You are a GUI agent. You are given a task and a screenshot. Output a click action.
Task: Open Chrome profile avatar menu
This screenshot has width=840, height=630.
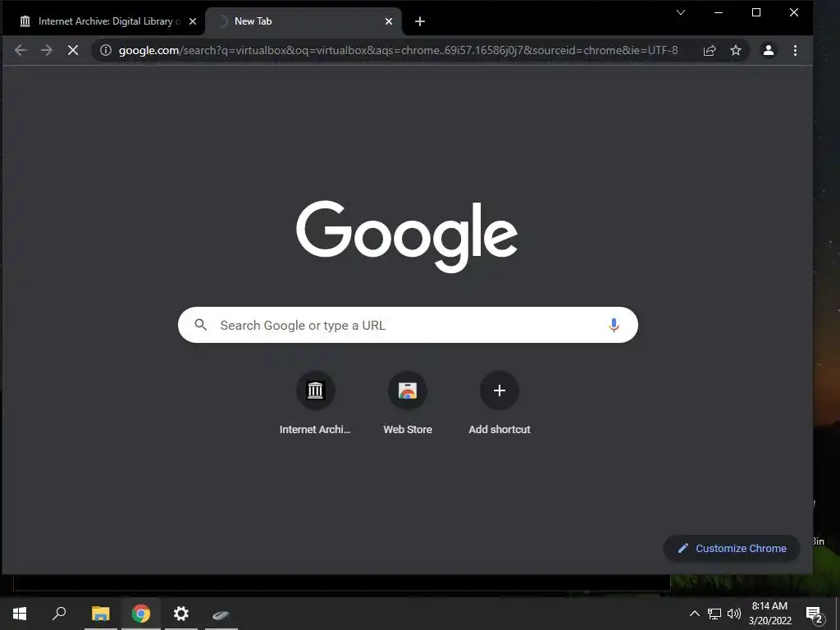pyautogui.click(x=768, y=50)
